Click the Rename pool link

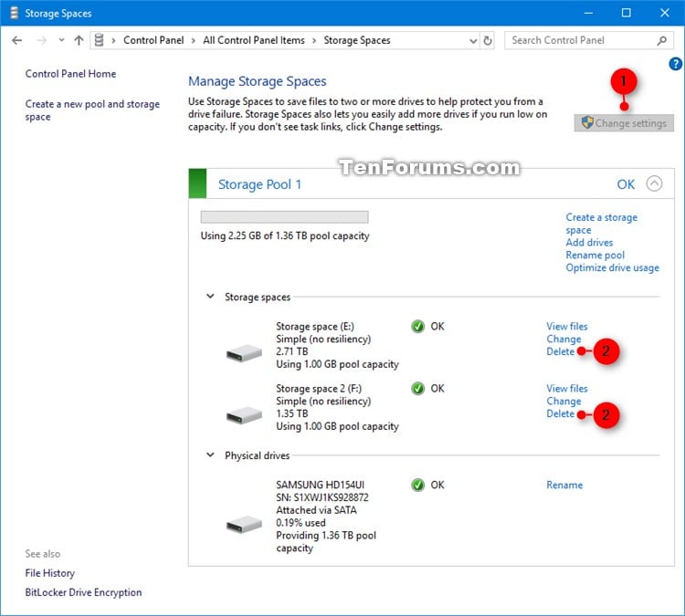(595, 255)
